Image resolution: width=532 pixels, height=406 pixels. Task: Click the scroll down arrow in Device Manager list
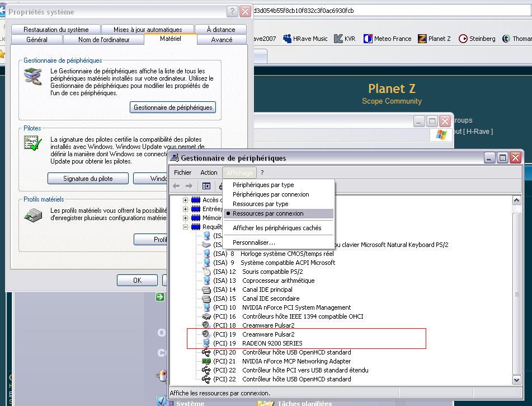[516, 380]
